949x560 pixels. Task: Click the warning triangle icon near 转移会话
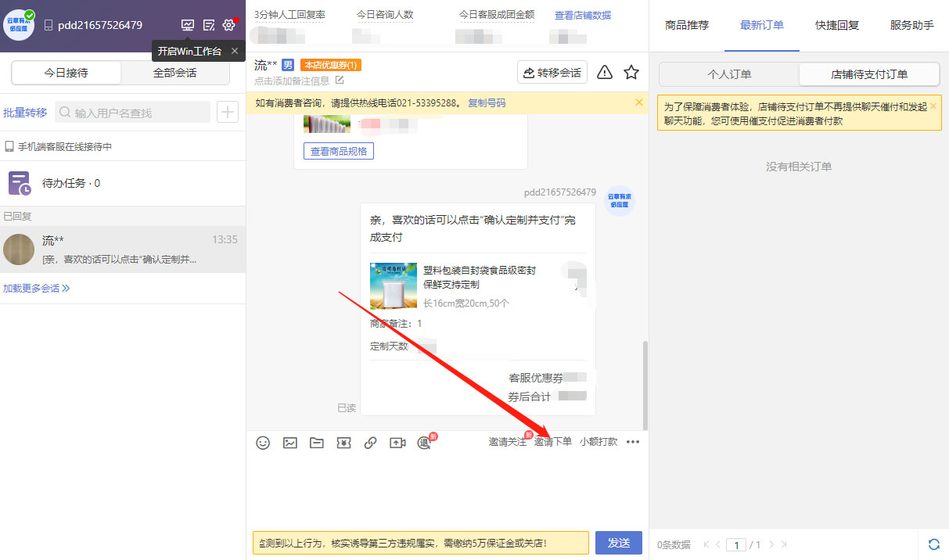tap(604, 71)
